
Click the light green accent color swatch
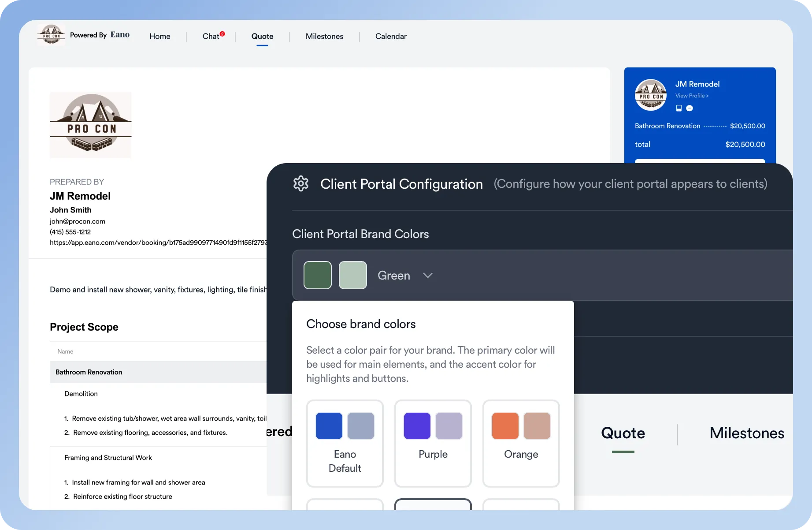353,275
